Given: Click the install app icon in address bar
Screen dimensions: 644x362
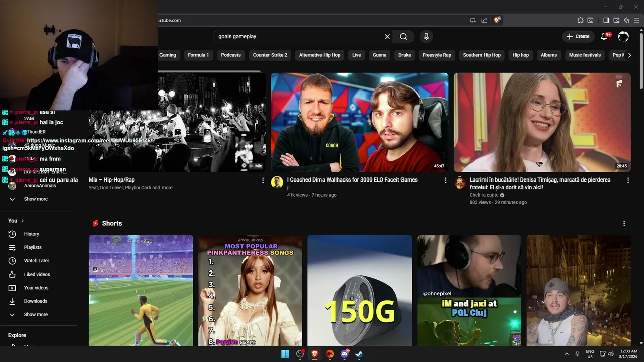Looking at the screenshot, I should point(473,20).
